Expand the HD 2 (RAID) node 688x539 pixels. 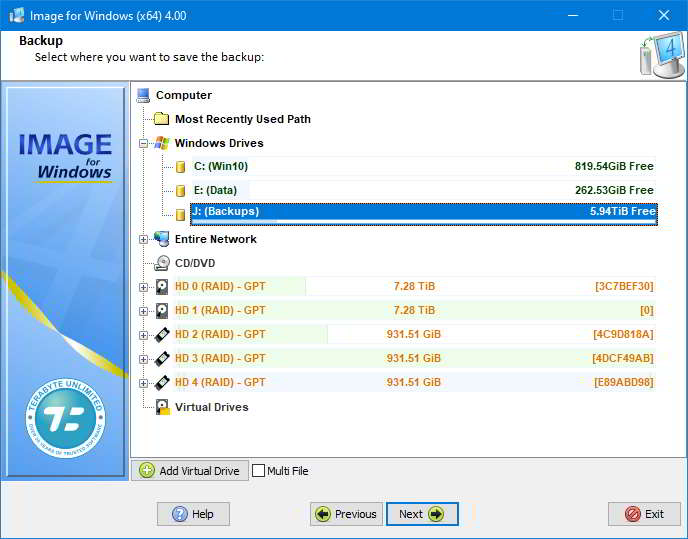[143, 335]
